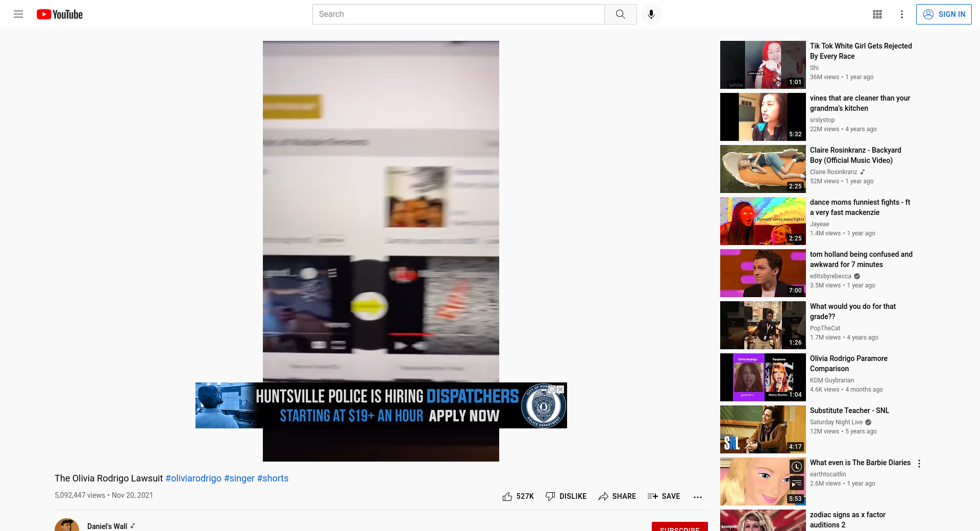Open Claire Rosinkranz channel name
The width and height of the screenshot is (980, 531).
click(x=834, y=172)
